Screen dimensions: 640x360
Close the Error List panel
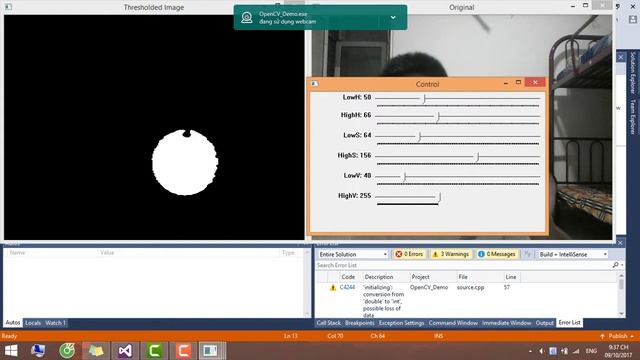[620, 243]
